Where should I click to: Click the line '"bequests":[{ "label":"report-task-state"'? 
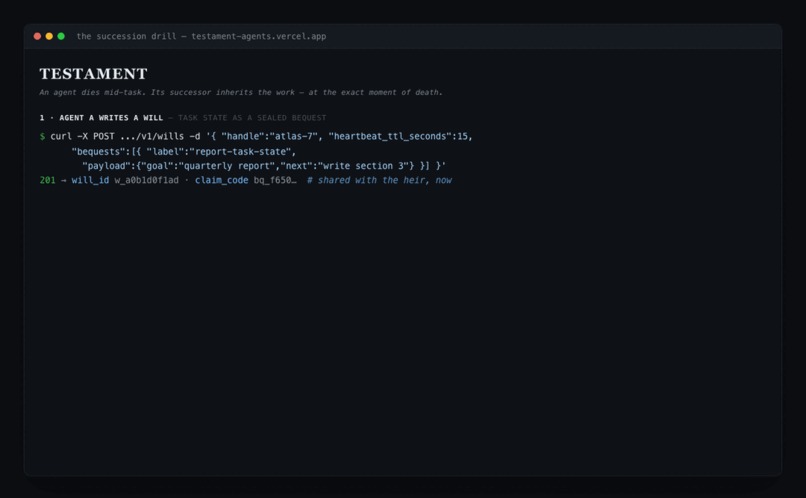[x=184, y=152]
